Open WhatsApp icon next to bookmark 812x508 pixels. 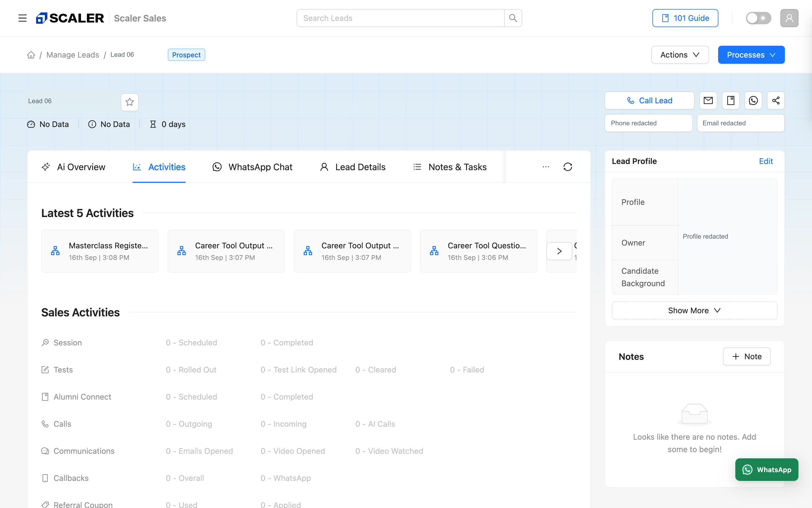click(x=753, y=100)
